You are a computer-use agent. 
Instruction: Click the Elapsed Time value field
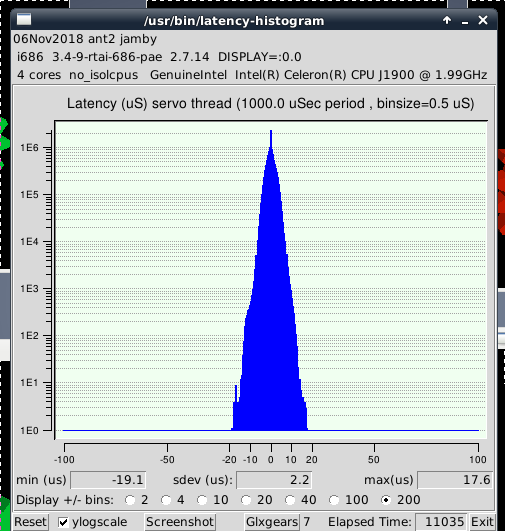point(441,522)
